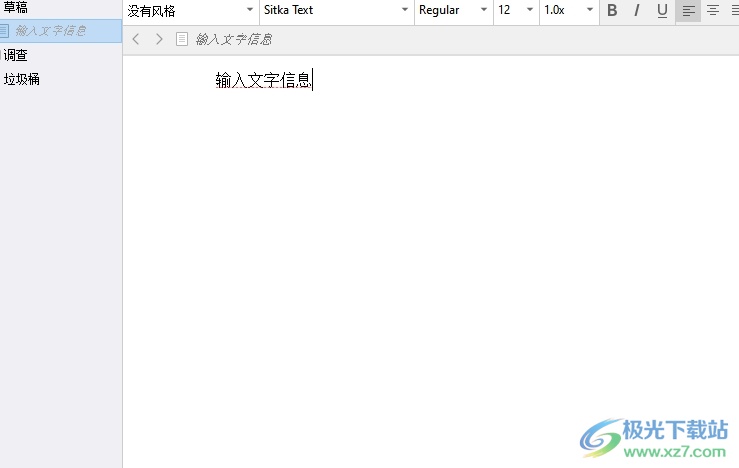The image size is (739, 468).
Task: Click the right-align icon at toolbar edge
Action: (734, 11)
